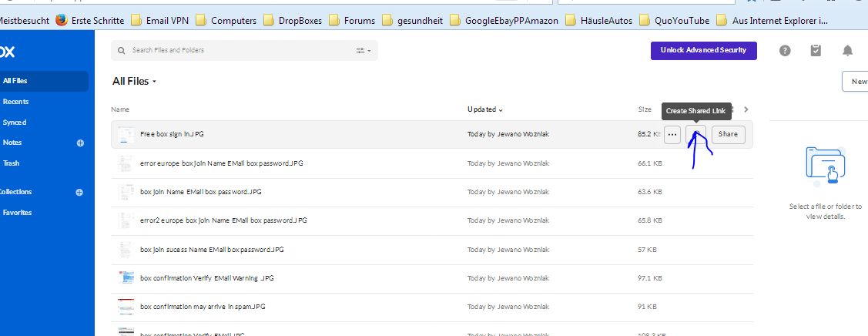Open Aus Internet Explorer bookmark folder
The height and width of the screenshot is (336, 868).
click(x=772, y=21)
